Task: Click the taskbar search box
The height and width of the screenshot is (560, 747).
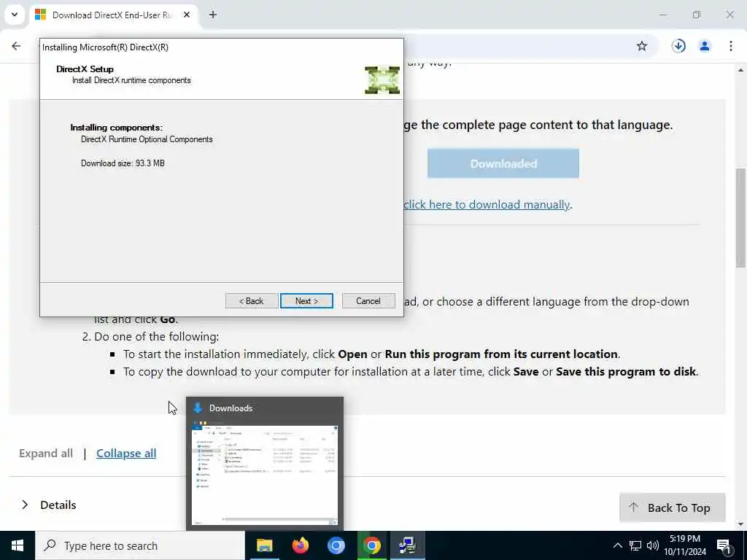Action: click(140, 545)
